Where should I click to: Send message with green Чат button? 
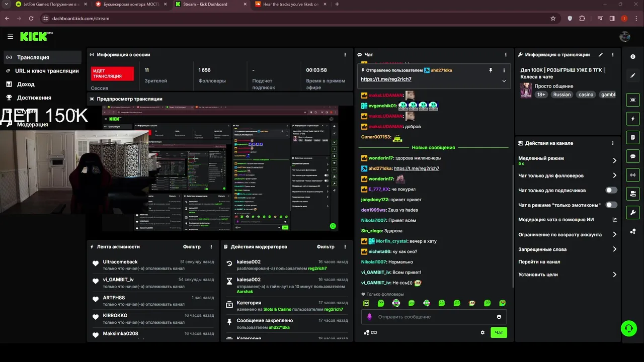pyautogui.click(x=499, y=332)
